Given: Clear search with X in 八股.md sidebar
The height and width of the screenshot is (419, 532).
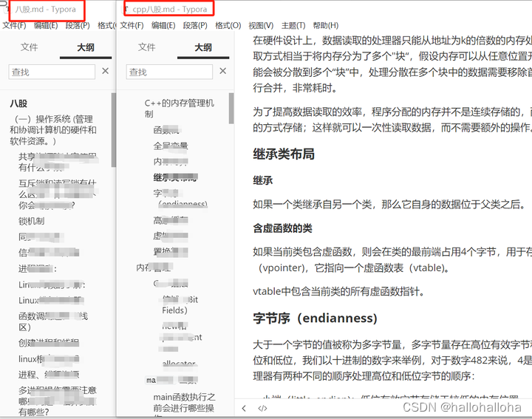Looking at the screenshot, I should tap(105, 71).
